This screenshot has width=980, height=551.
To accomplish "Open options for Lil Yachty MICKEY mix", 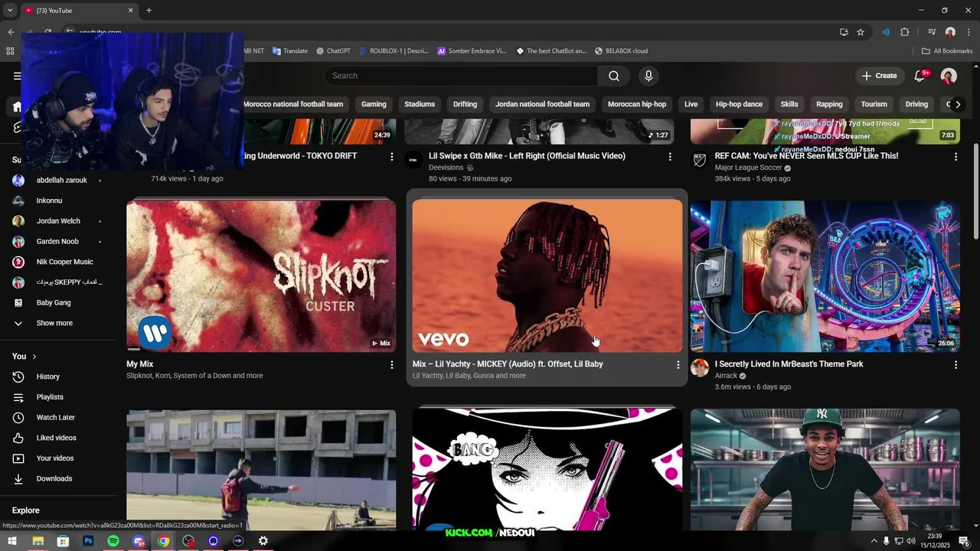I will pos(678,365).
